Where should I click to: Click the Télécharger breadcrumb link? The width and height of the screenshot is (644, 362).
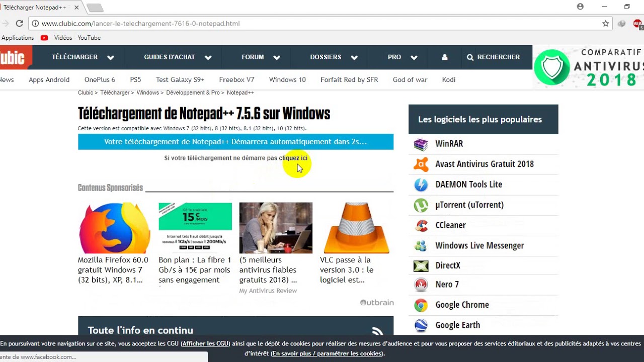tap(115, 93)
